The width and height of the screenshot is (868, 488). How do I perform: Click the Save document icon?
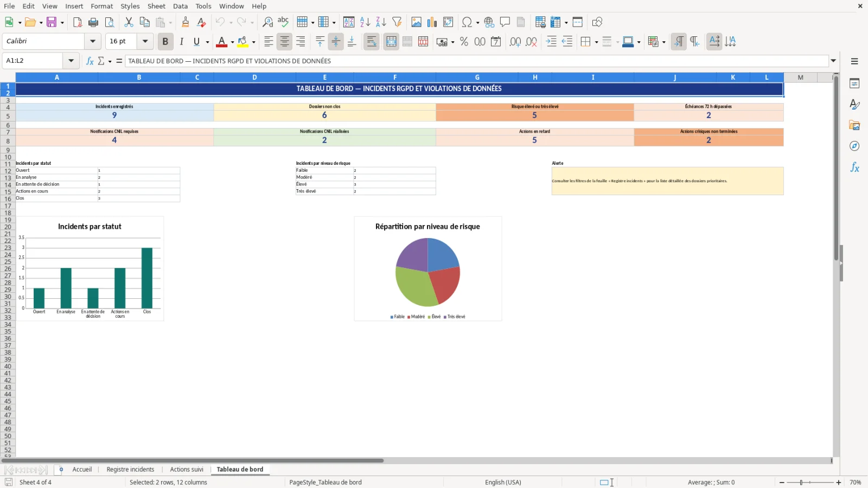coord(52,22)
